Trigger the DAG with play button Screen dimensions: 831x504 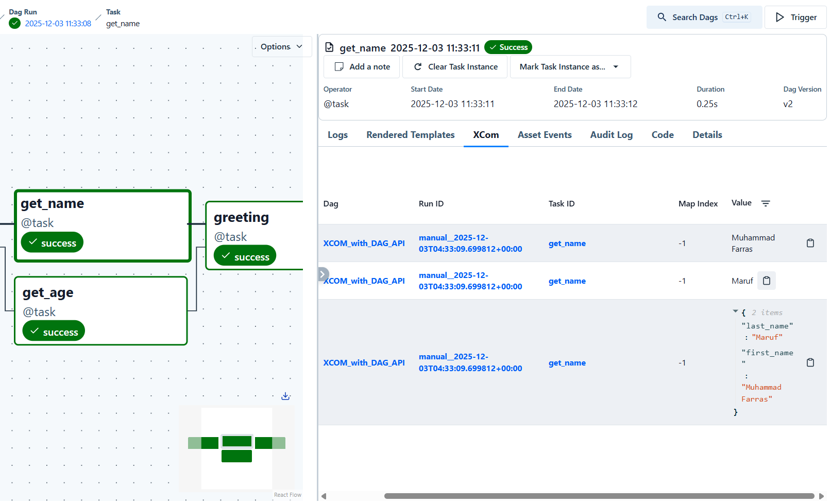point(795,17)
